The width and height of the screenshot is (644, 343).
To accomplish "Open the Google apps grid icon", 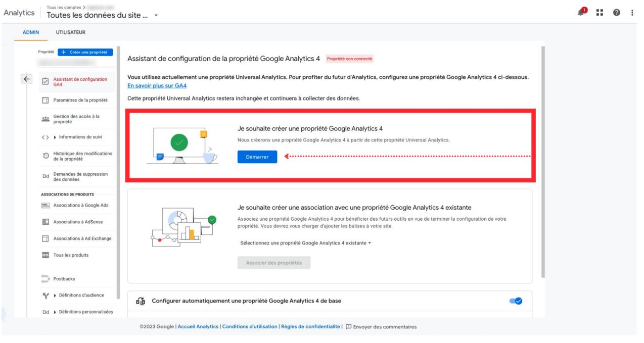I will (x=600, y=13).
